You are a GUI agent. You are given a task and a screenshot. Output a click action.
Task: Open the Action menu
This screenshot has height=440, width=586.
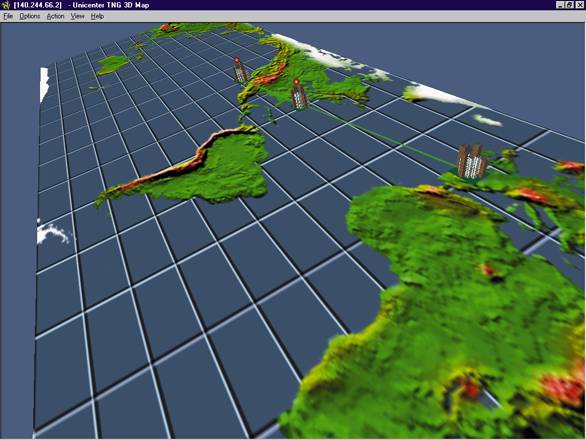click(x=55, y=16)
